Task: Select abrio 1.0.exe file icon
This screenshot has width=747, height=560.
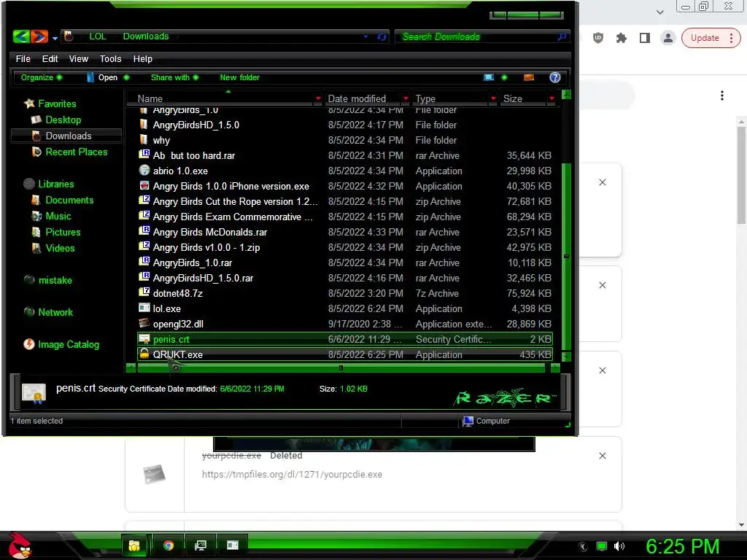Action: point(144,170)
